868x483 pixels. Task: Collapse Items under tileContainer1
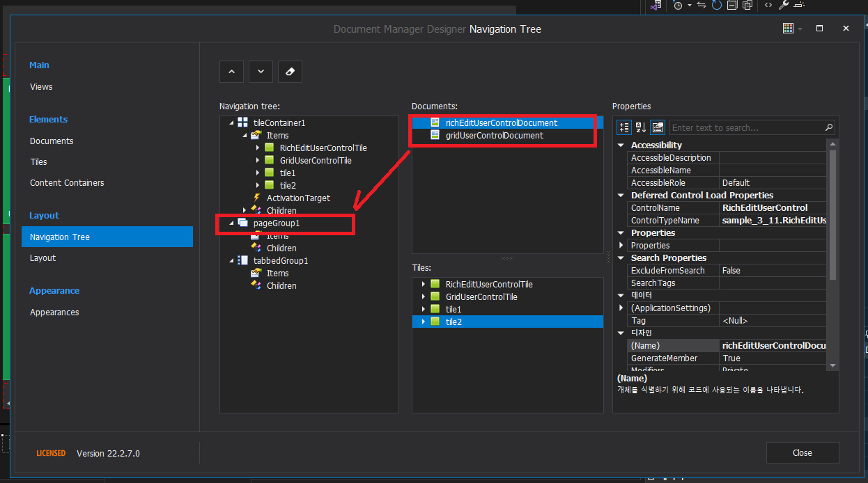(x=245, y=135)
